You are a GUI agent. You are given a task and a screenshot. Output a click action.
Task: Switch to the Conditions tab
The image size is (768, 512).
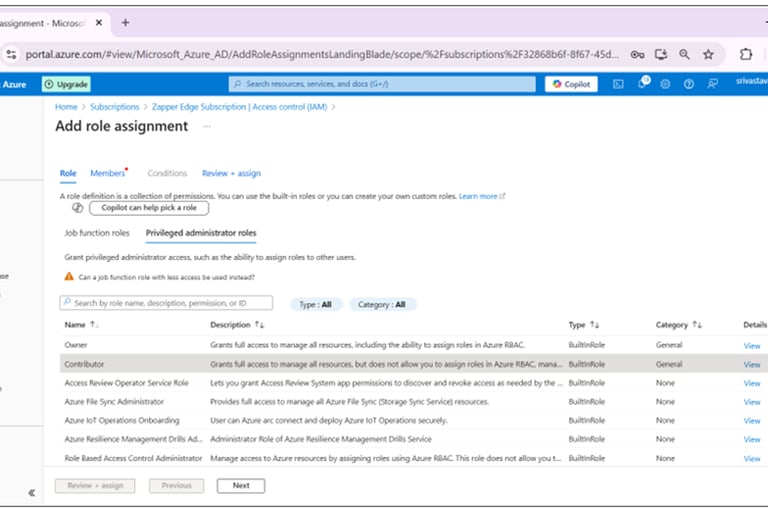coord(167,173)
